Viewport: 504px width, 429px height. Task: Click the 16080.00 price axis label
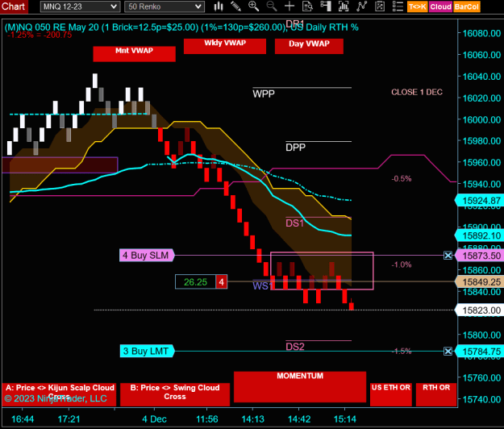pos(481,33)
